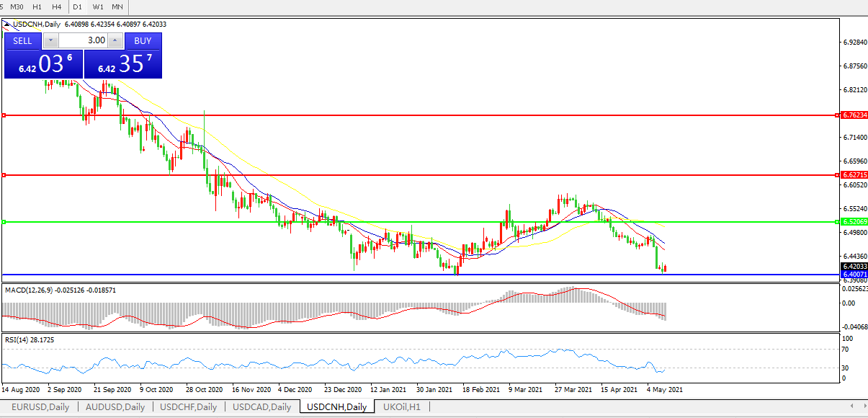Decrease trade volume with down arrow
The width and height of the screenshot is (868, 418).
click(x=50, y=41)
